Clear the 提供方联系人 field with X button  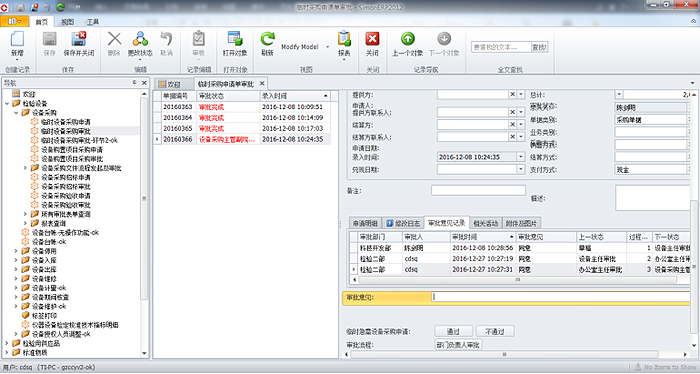point(512,112)
